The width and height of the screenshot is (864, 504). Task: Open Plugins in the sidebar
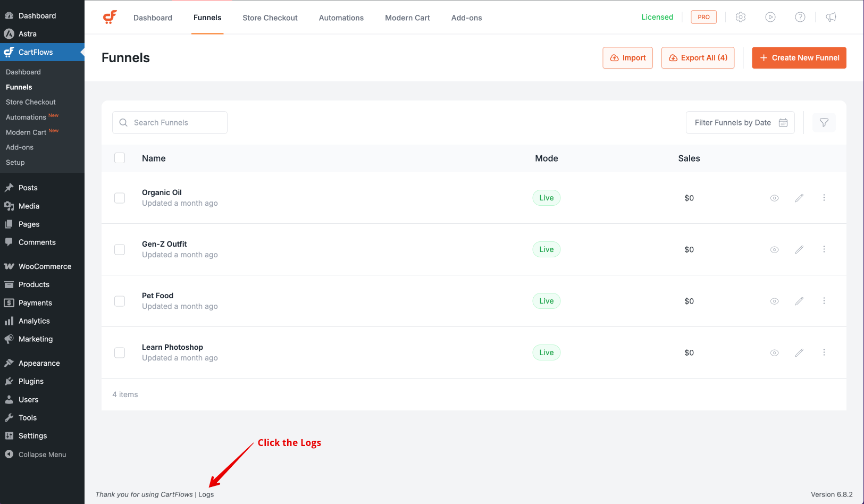click(x=42, y=381)
